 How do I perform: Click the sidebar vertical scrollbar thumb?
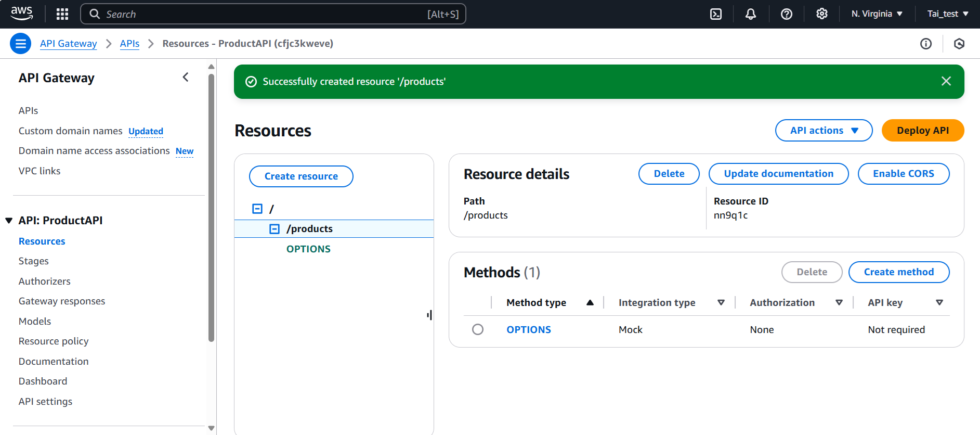211,208
